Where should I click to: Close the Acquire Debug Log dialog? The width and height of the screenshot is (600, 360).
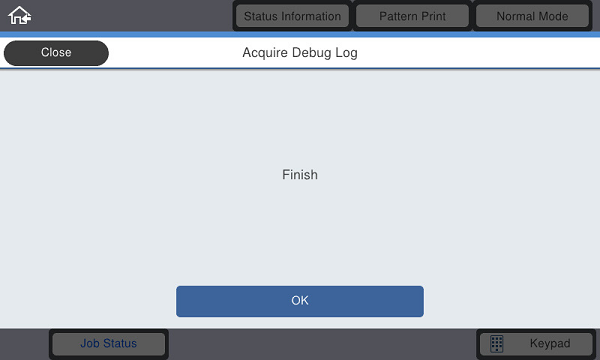56,53
